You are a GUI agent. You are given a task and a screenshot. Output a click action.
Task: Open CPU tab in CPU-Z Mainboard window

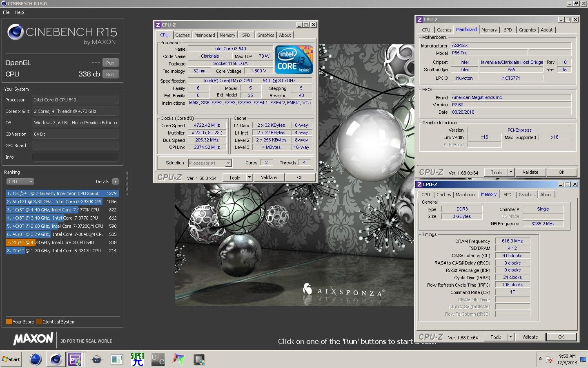click(426, 30)
